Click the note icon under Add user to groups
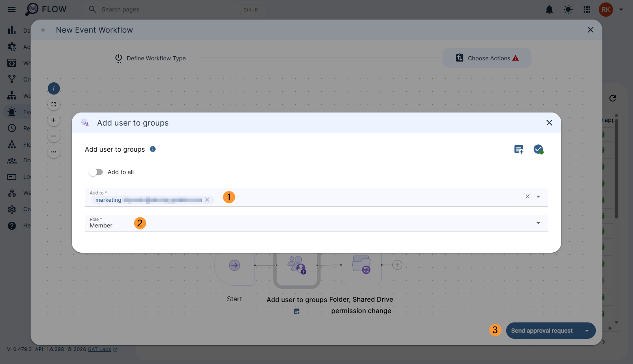633x364 pixels. (x=297, y=311)
